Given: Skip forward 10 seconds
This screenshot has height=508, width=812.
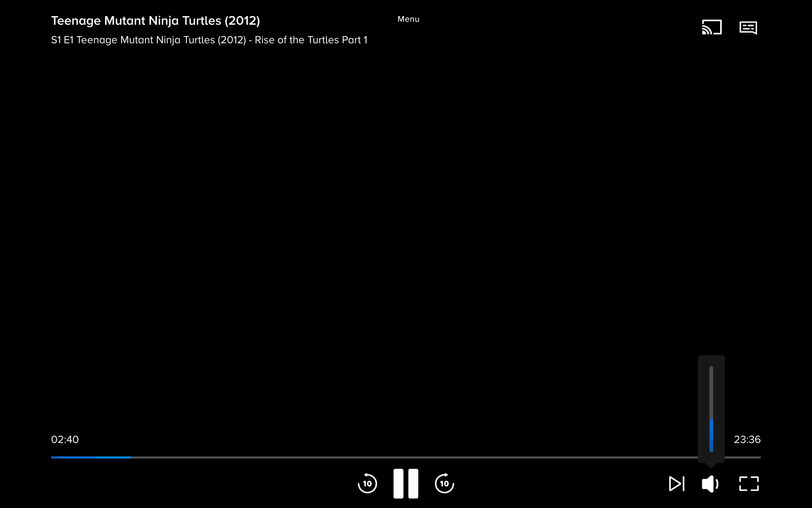Looking at the screenshot, I should point(444,483).
